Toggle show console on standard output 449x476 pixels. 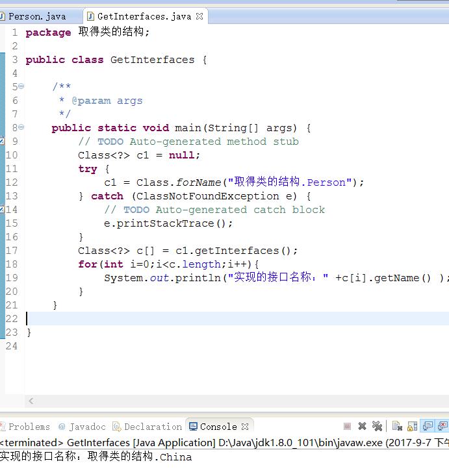click(x=428, y=426)
